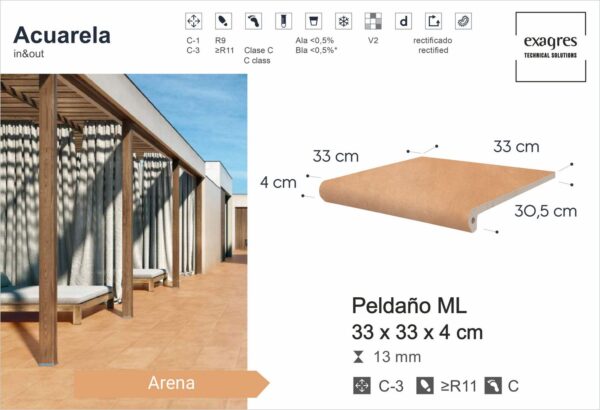Click the Peldaño ML product name
Viewport: 600px width, 410px height.
pyautogui.click(x=409, y=305)
